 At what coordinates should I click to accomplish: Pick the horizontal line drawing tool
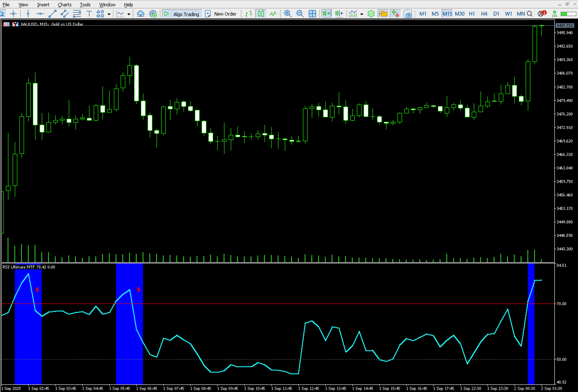coord(40,14)
